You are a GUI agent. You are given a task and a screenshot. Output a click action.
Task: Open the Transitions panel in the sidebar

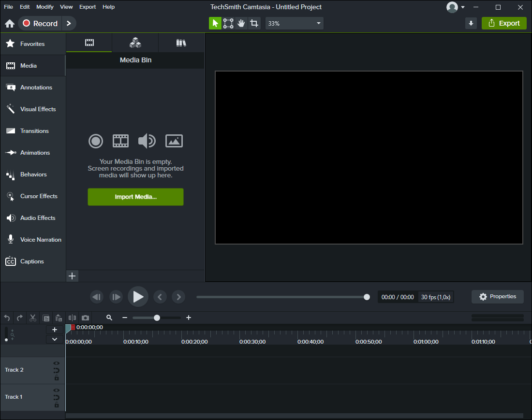(x=33, y=131)
